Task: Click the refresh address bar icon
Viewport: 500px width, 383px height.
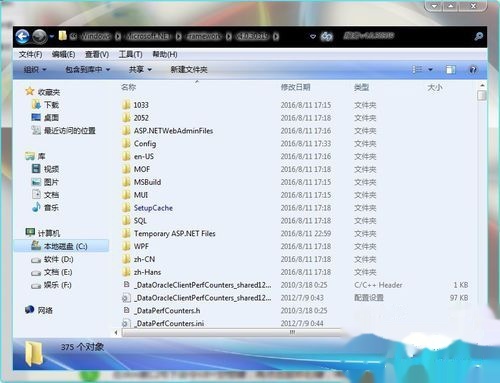Action: coord(327,36)
